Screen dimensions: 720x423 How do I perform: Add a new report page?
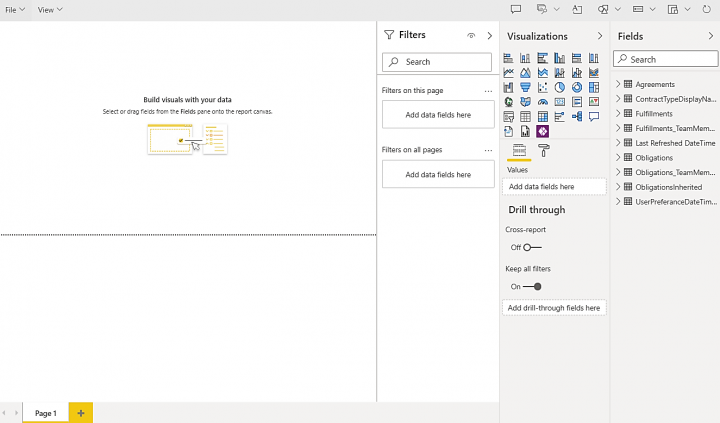coord(81,413)
